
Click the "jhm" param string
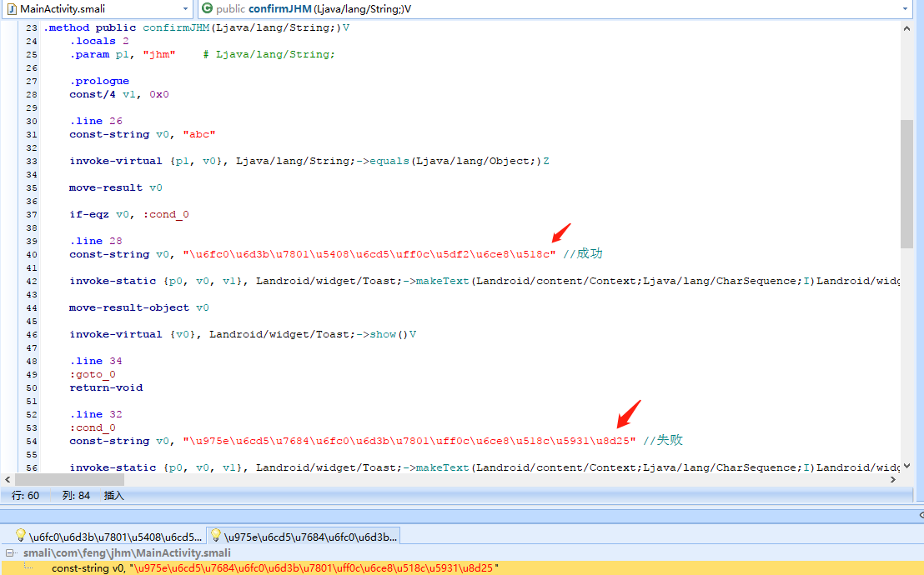(158, 54)
